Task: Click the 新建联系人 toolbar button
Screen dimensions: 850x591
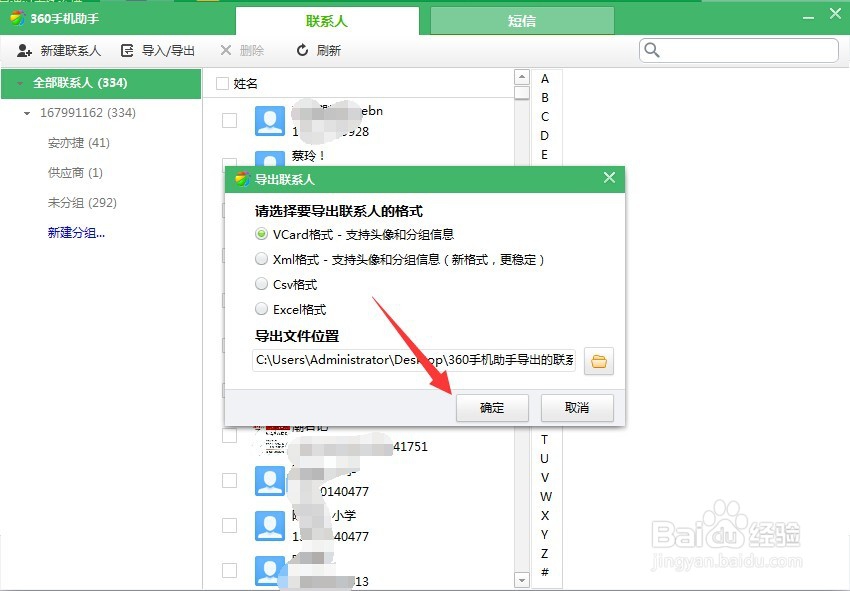Action: point(59,50)
